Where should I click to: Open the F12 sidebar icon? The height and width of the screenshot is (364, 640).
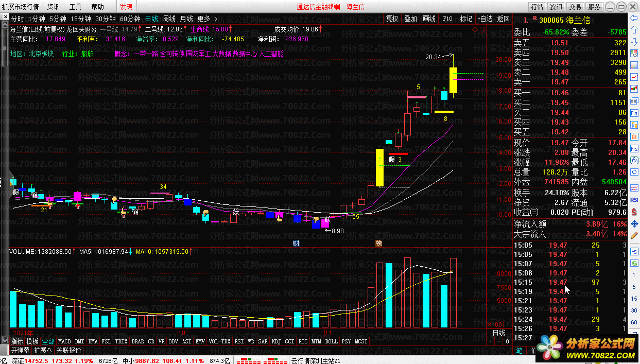point(634,149)
